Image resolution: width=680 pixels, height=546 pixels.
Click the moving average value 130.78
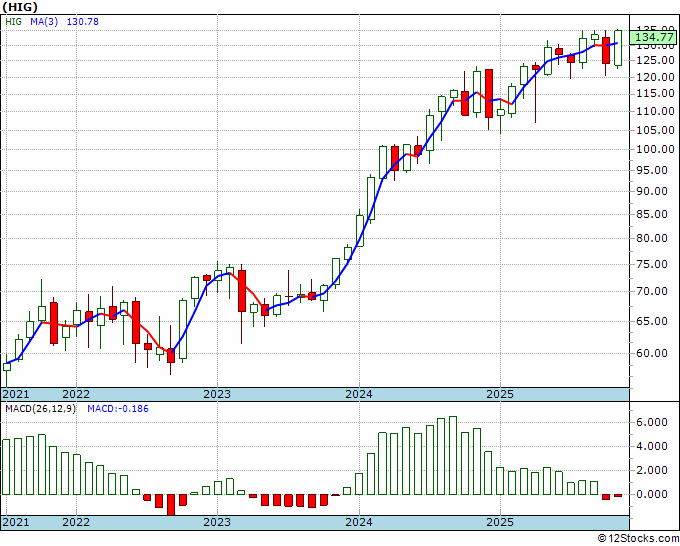82,21
